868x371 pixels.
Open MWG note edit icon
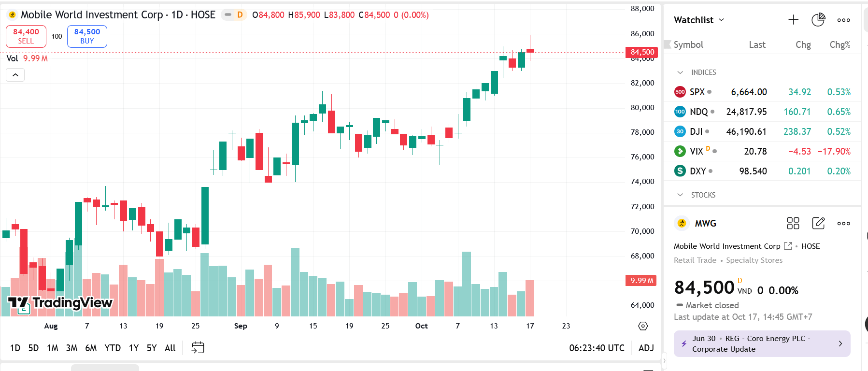(x=818, y=223)
